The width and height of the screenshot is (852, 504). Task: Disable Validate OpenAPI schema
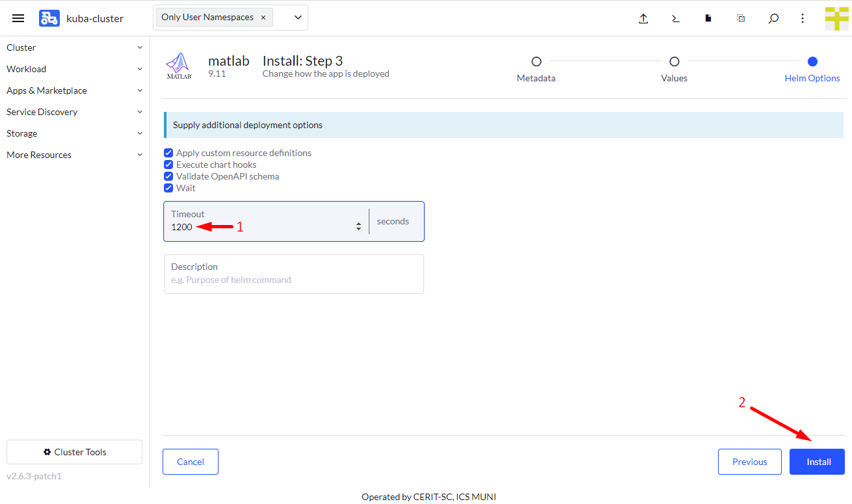pos(168,176)
